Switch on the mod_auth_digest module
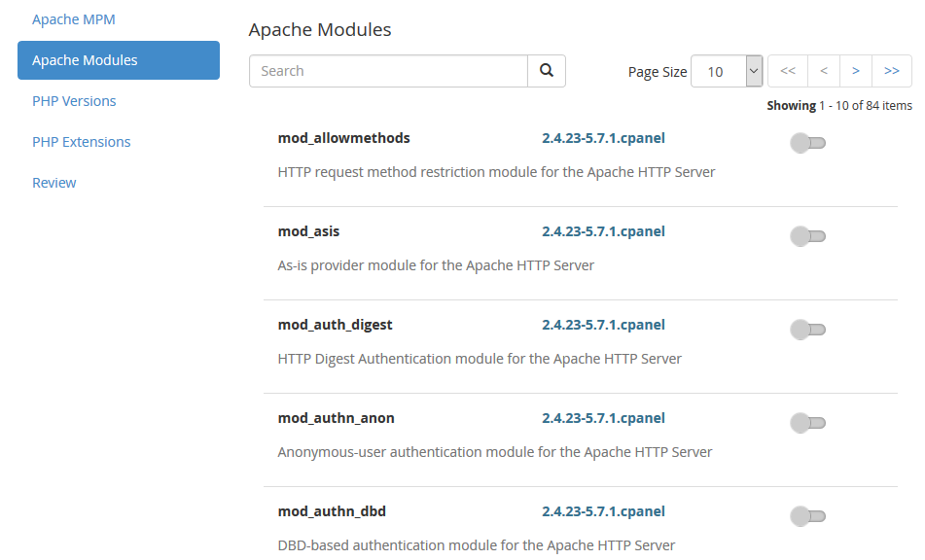This screenshot has height=560, width=925. pyautogui.click(x=807, y=329)
